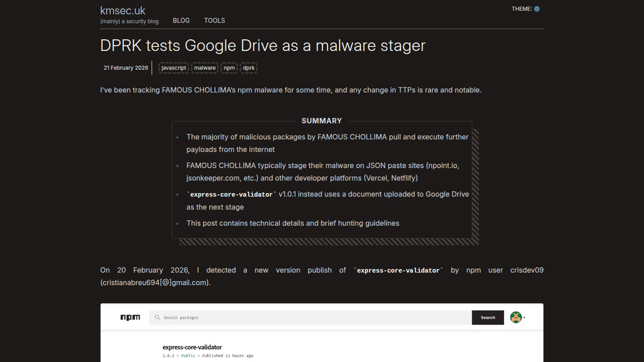The width and height of the screenshot is (644, 362).
Task: Click the npm search magnifier icon
Action: pyautogui.click(x=157, y=317)
